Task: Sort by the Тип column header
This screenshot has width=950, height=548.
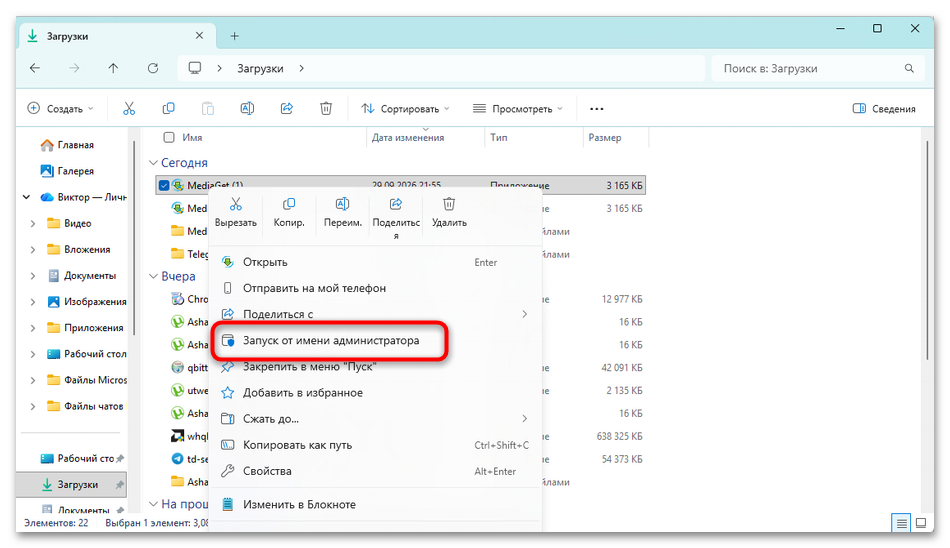Action: coord(533,138)
